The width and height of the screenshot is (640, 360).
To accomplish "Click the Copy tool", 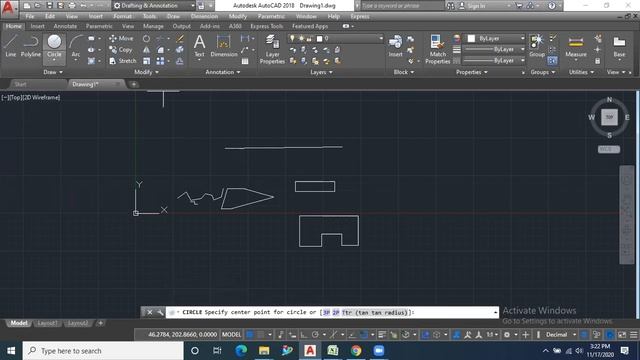I will pos(121,50).
